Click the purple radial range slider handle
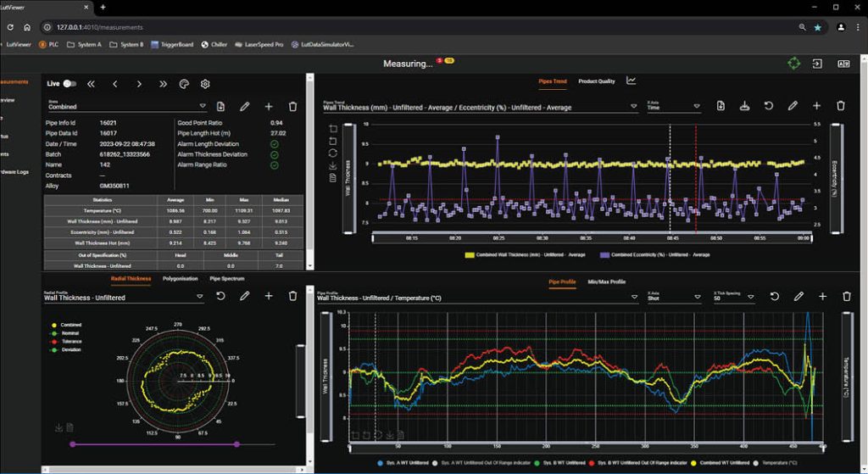 72,443
